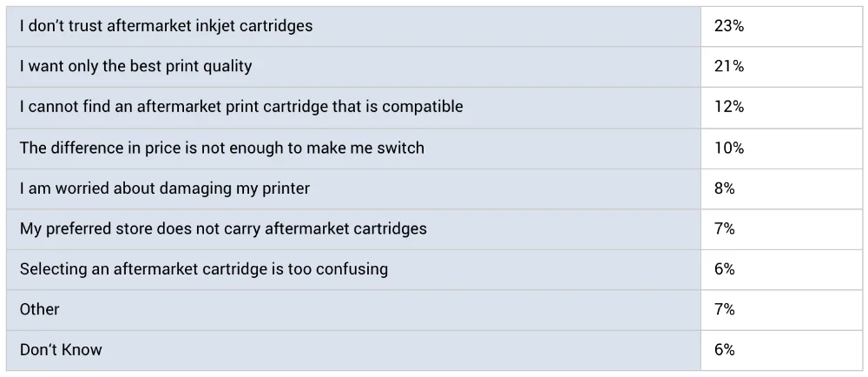Click "I am worried about damaging my printer"
The height and width of the screenshot is (377, 868).
(x=165, y=188)
